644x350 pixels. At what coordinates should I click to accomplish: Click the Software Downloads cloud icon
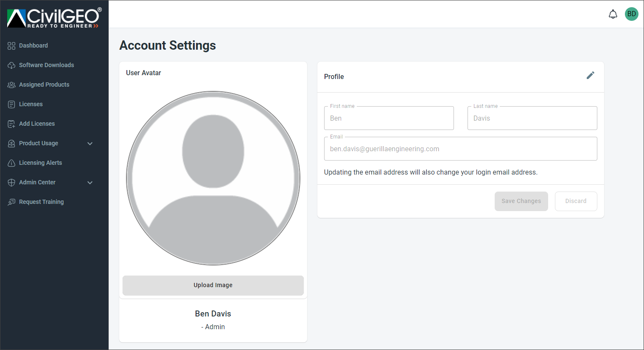(11, 65)
